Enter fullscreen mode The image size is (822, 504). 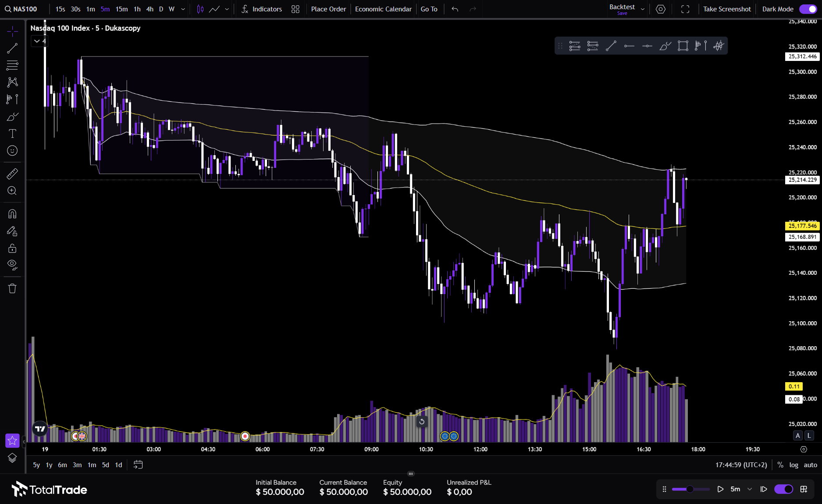point(685,9)
